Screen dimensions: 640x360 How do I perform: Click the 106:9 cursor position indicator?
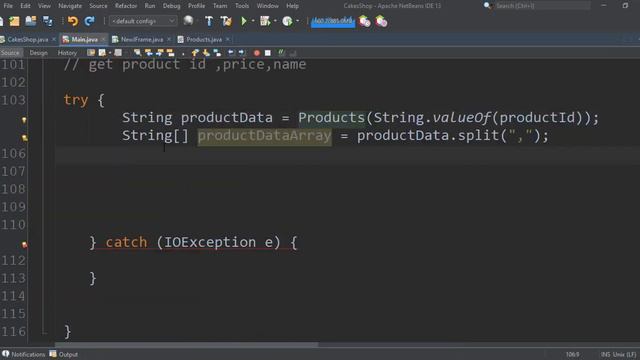pyautogui.click(x=572, y=354)
